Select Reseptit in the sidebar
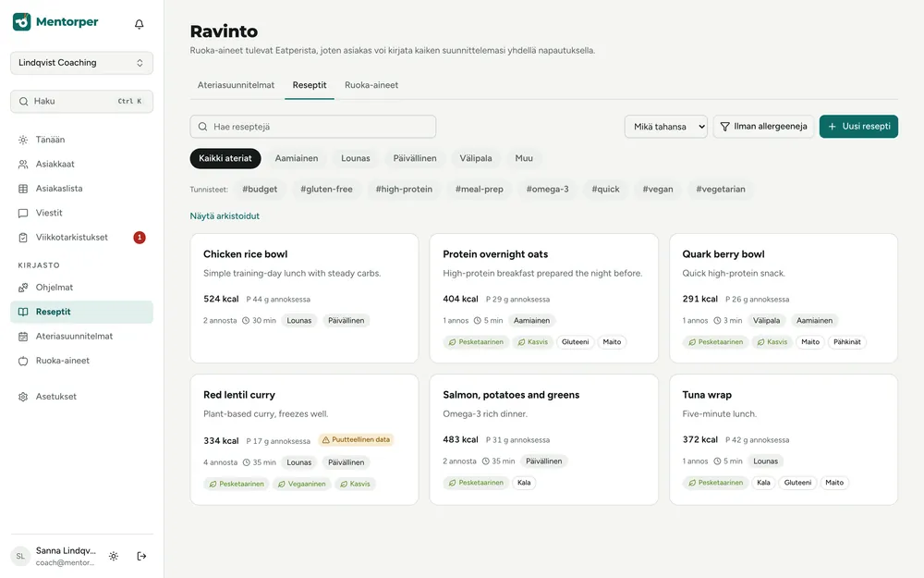This screenshot has width=924, height=578. coord(82,312)
